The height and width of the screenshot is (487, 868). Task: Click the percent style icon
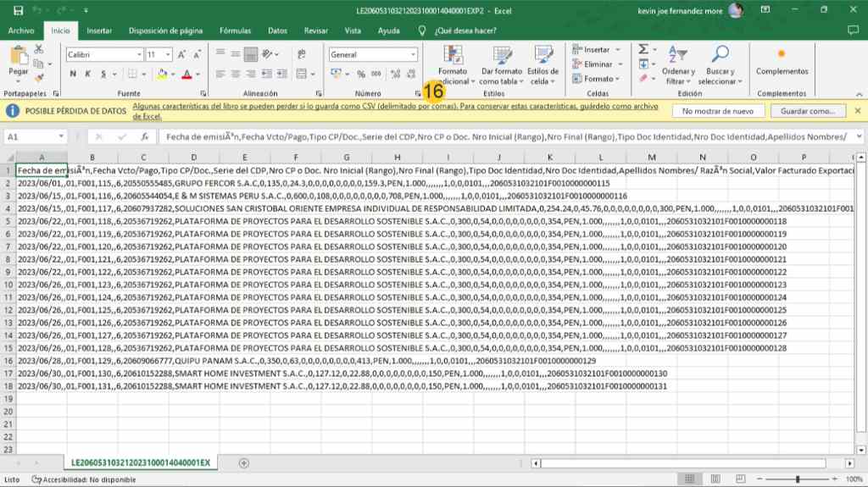click(362, 74)
